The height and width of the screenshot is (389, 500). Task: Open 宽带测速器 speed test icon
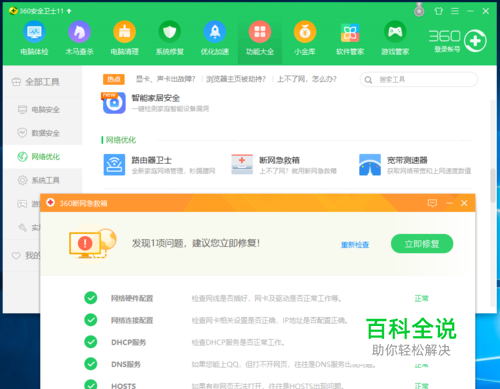(370, 164)
